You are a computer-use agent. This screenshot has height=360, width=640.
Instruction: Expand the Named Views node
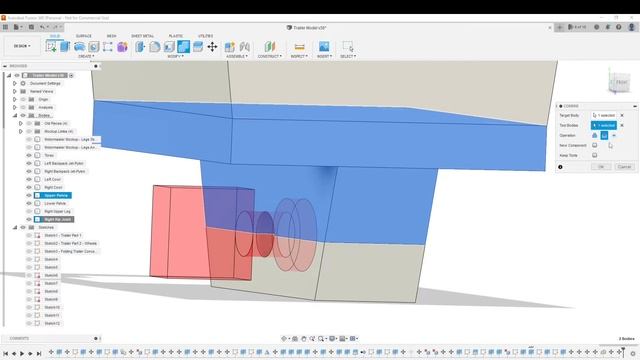click(x=15, y=91)
